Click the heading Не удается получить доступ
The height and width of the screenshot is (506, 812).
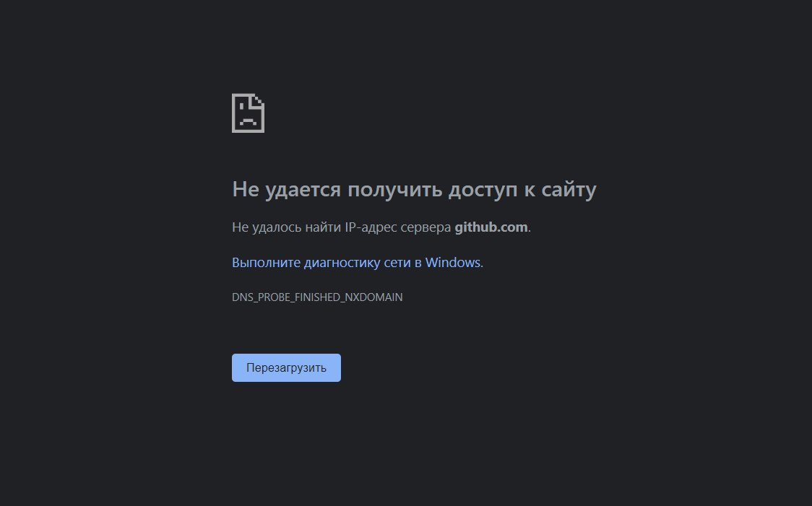374,190
